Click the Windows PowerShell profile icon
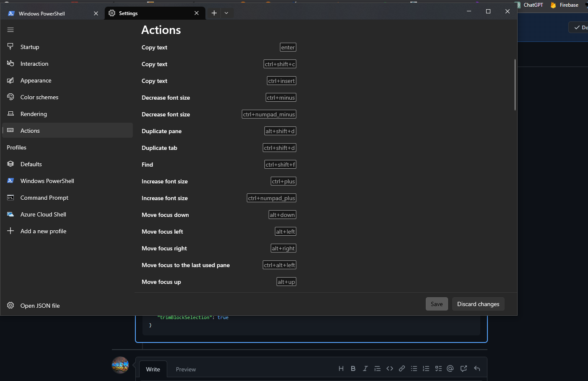The width and height of the screenshot is (588, 381). tap(10, 180)
